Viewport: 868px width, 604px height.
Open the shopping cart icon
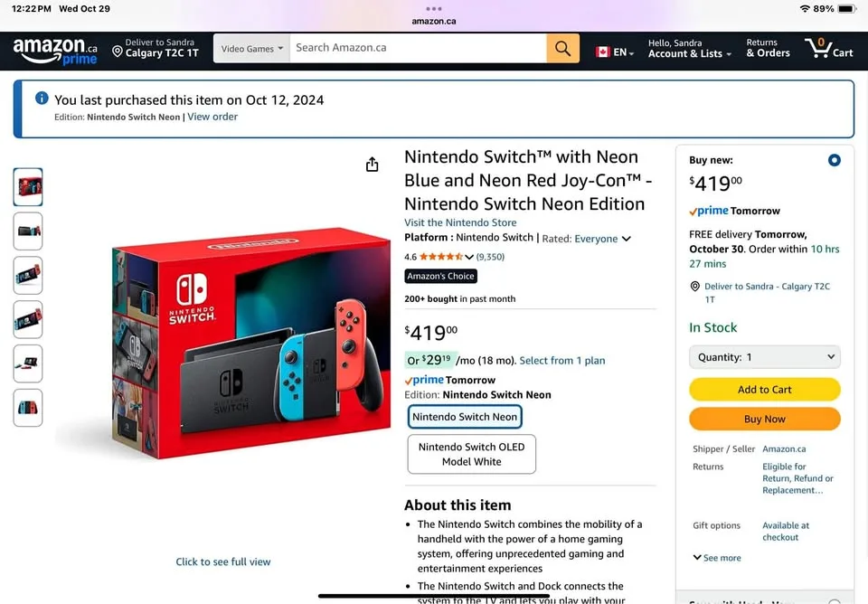click(828, 49)
